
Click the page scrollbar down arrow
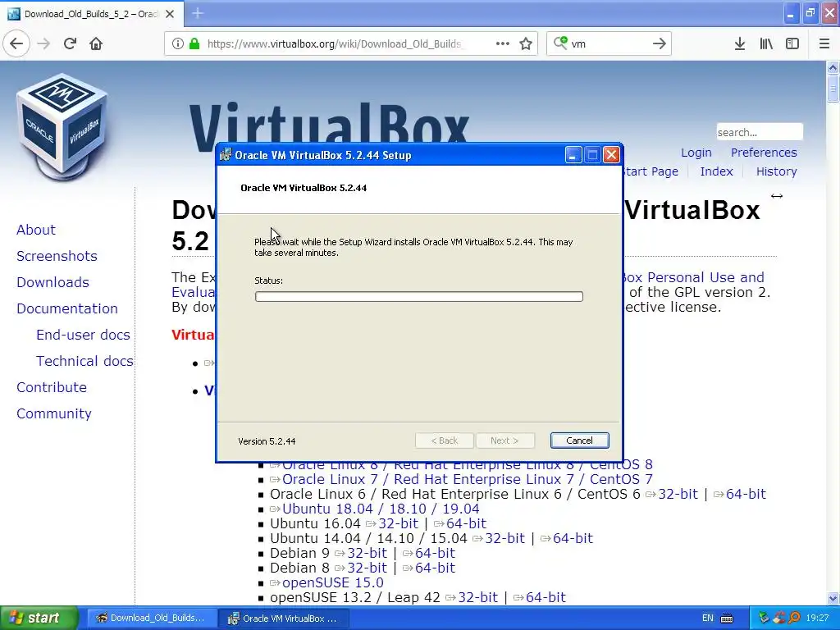[833, 598]
